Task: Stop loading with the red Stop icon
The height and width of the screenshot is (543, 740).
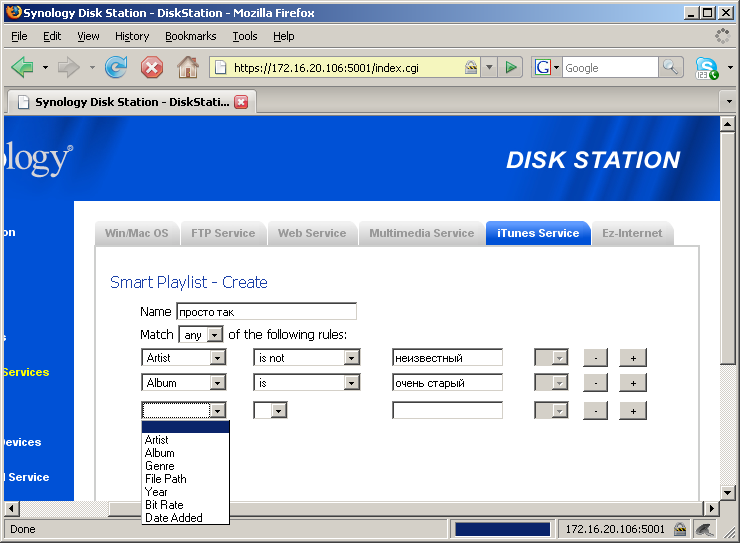Action: pos(151,67)
